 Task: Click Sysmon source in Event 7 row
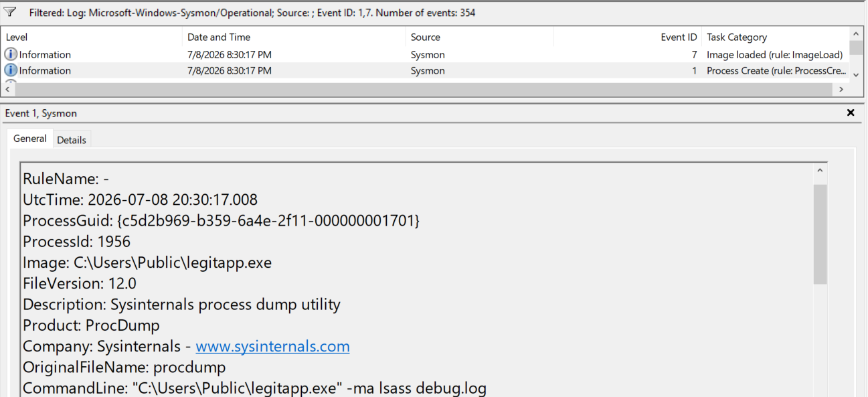pos(428,55)
